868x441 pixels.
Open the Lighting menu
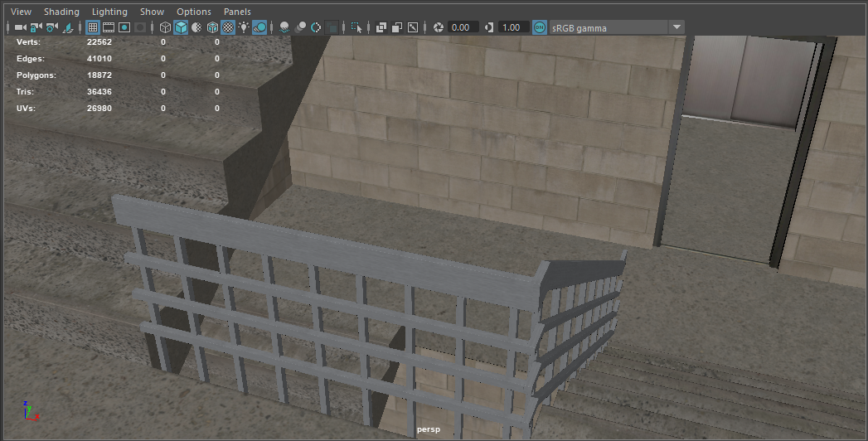pos(109,12)
